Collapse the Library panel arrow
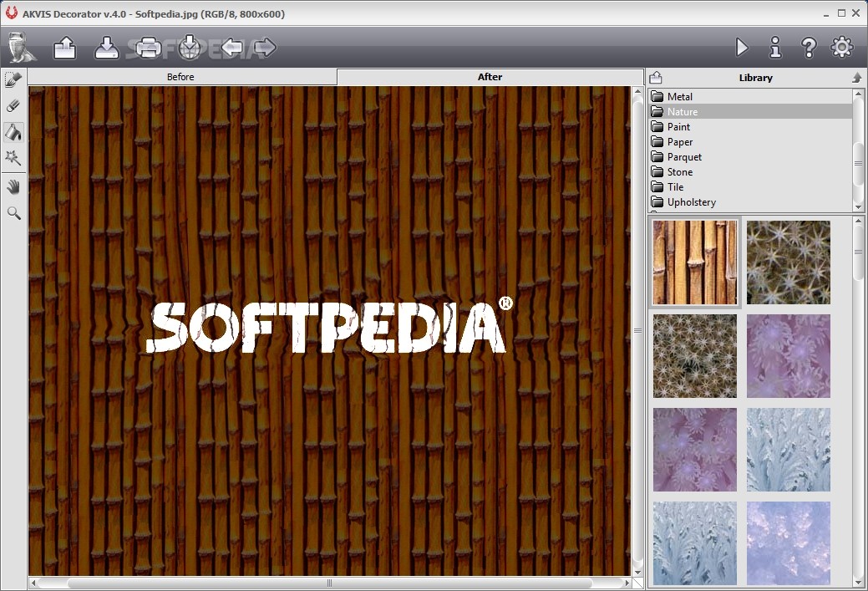Image resolution: width=868 pixels, height=591 pixels. pos(857,78)
